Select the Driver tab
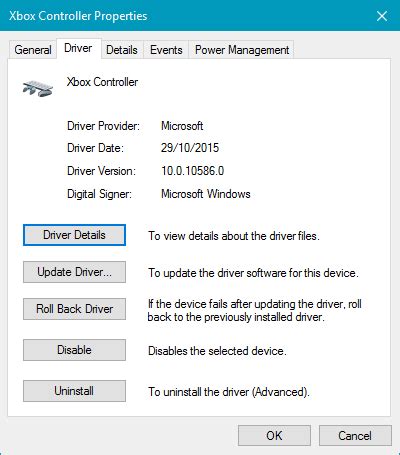400x455 pixels. point(78,49)
